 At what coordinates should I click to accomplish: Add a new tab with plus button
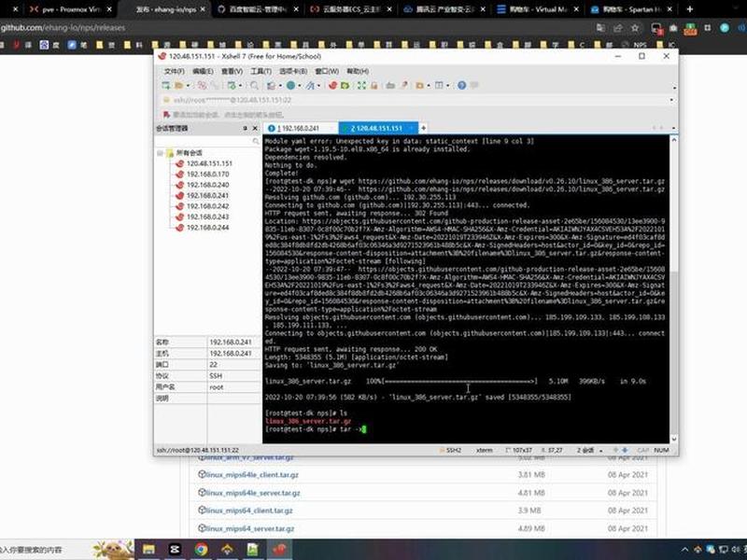(x=423, y=128)
